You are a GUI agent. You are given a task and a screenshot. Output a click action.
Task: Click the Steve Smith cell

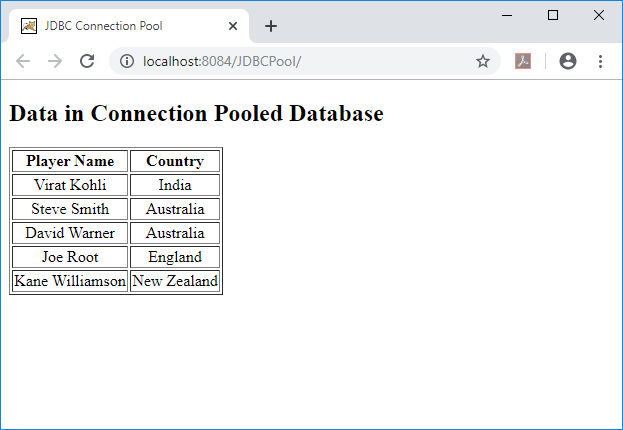tap(70, 209)
